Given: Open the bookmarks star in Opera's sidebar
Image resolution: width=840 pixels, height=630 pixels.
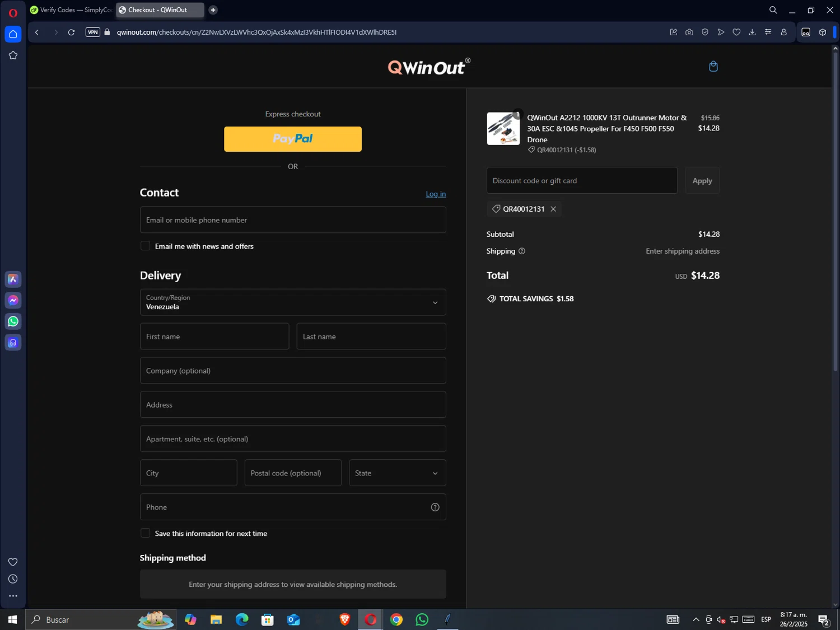Looking at the screenshot, I should click(x=13, y=55).
